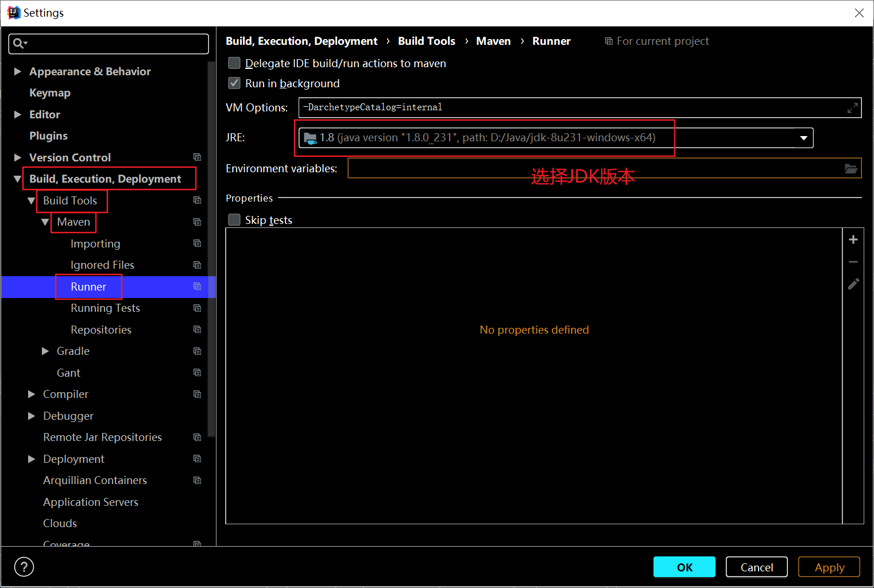Click the For current project icon in breadcrumb

tap(609, 41)
